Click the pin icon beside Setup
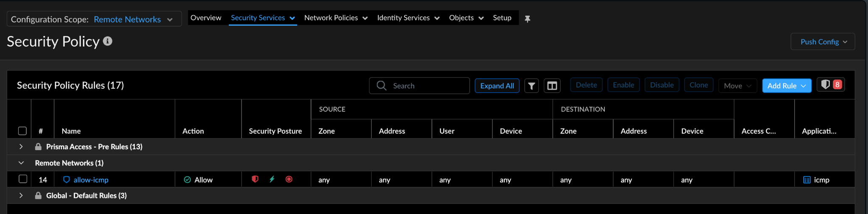 (527, 19)
